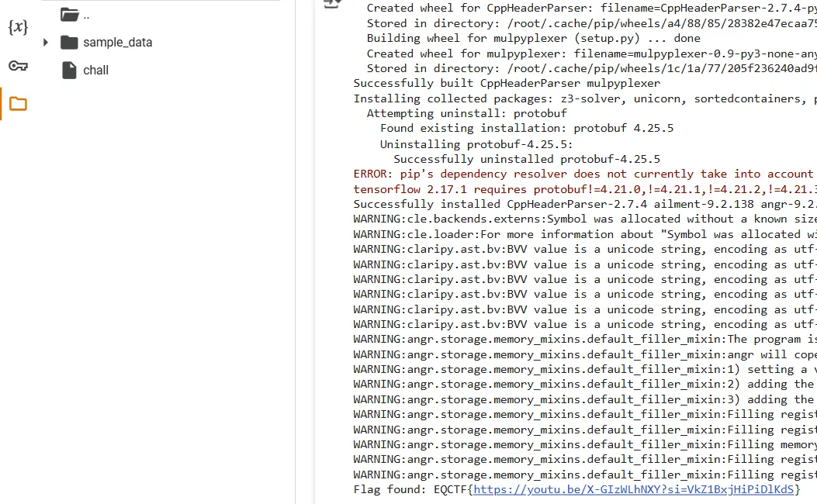Open the Variables panel icon
Viewport: 817px width, 504px height.
pyautogui.click(x=19, y=26)
